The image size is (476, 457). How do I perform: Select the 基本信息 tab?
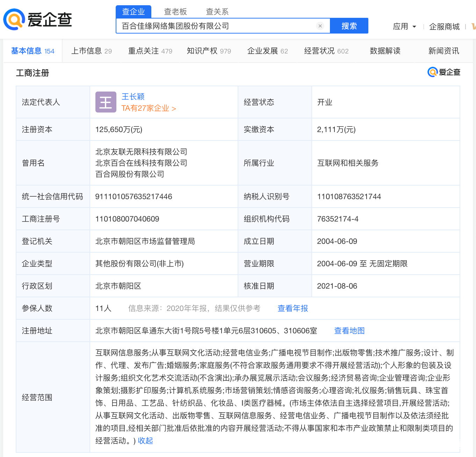[33, 51]
